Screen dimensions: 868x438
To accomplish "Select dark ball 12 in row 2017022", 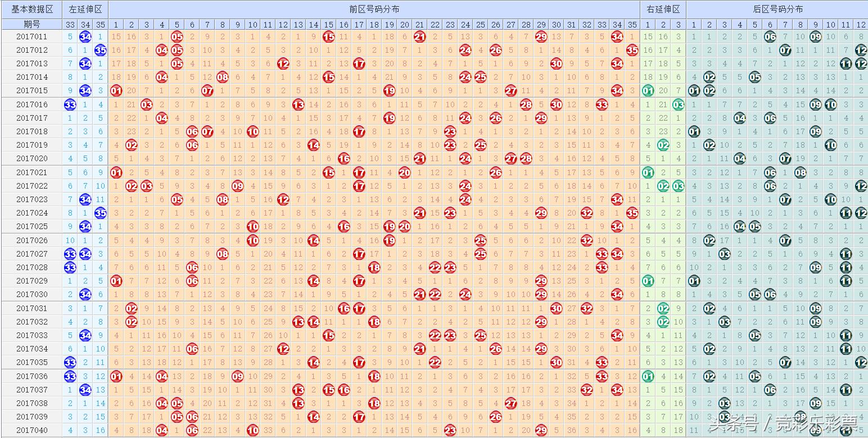I will point(861,186).
